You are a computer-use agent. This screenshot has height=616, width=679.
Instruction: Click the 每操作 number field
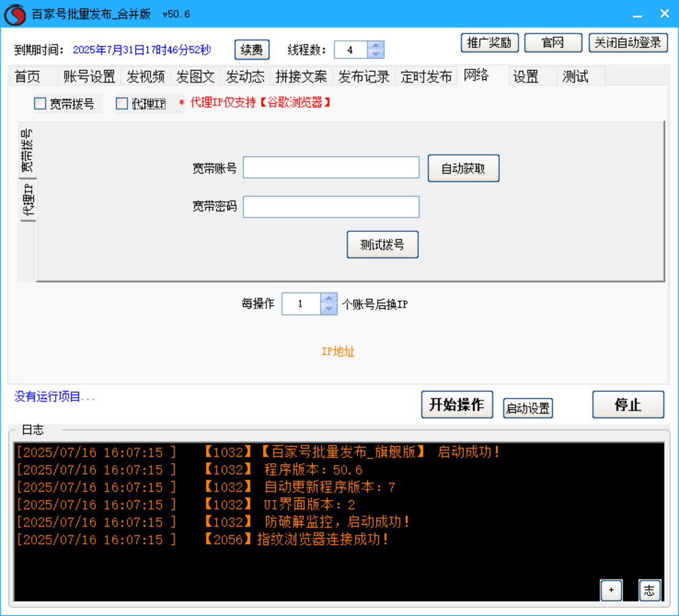301,303
